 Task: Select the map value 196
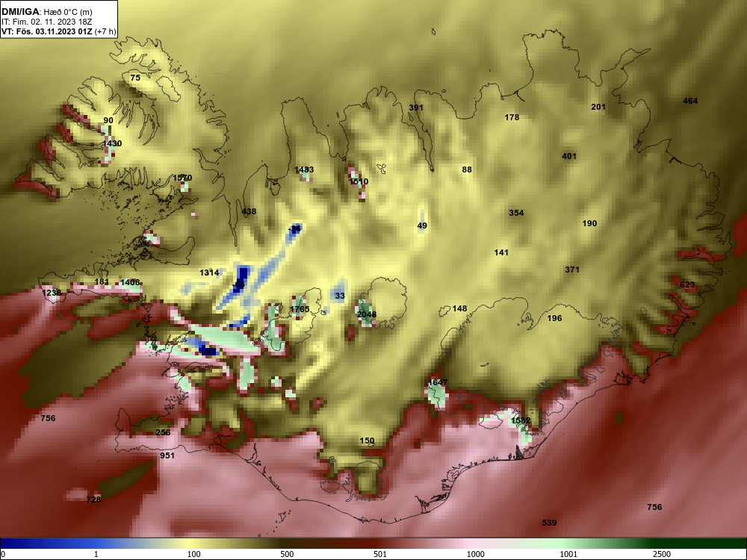(x=554, y=318)
